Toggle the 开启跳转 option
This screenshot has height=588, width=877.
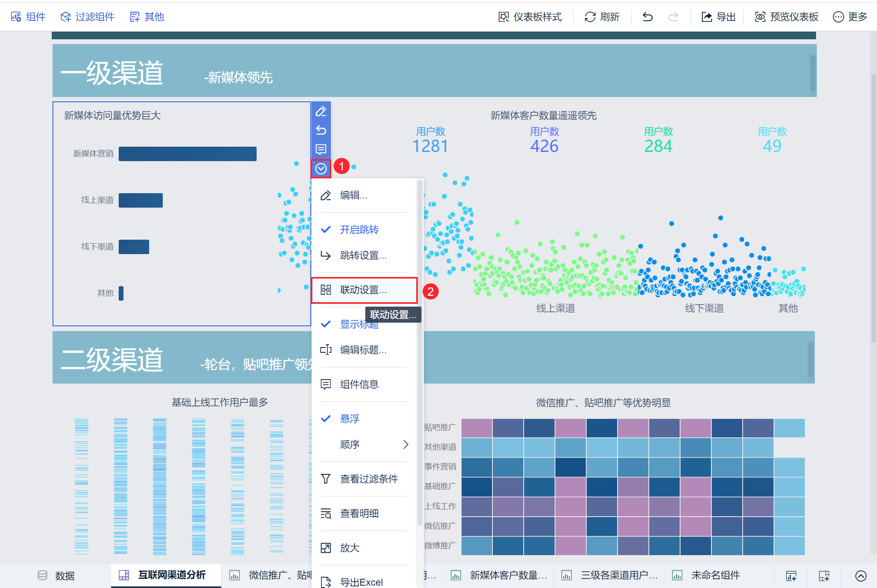364,230
